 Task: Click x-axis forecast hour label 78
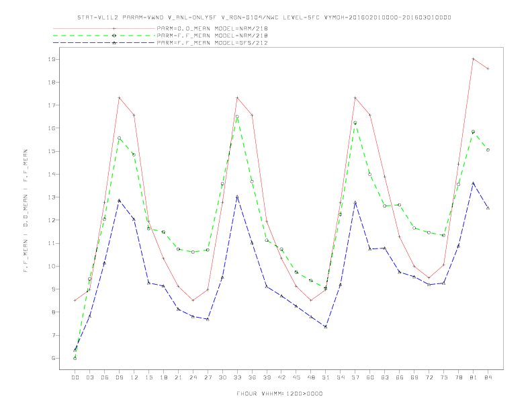click(459, 377)
